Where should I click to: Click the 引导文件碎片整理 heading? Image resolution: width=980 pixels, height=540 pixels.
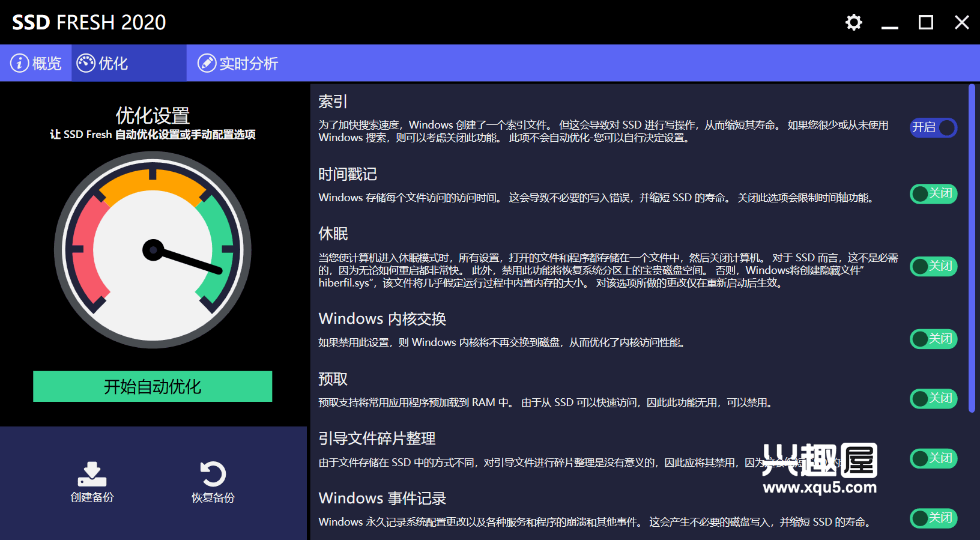[377, 438]
